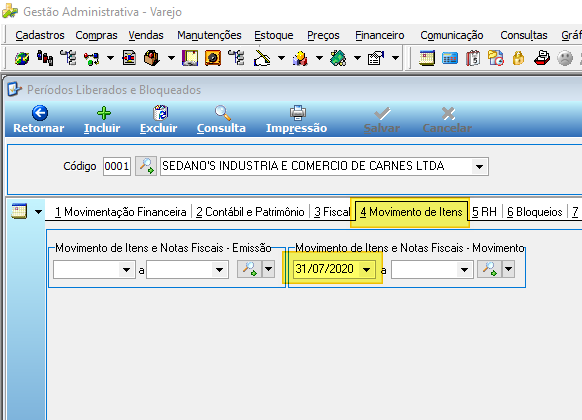Open the yellow calendar icon in the main toolbar
Viewport: 582px width, 420px height.
(x=427, y=58)
